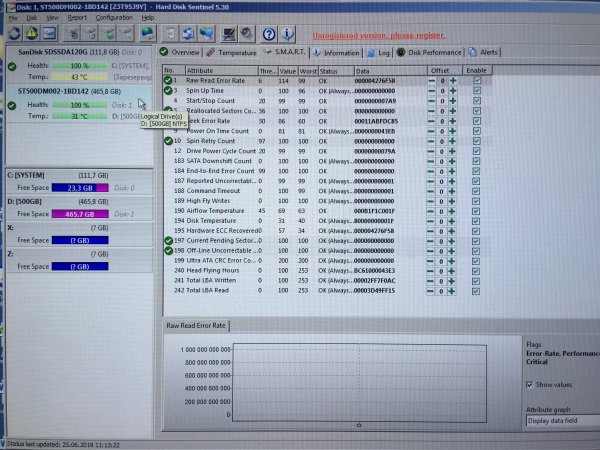Viewport: 600px width, 450px height.
Task: Click green status icon of Seek Error Rate
Action: coord(168,120)
